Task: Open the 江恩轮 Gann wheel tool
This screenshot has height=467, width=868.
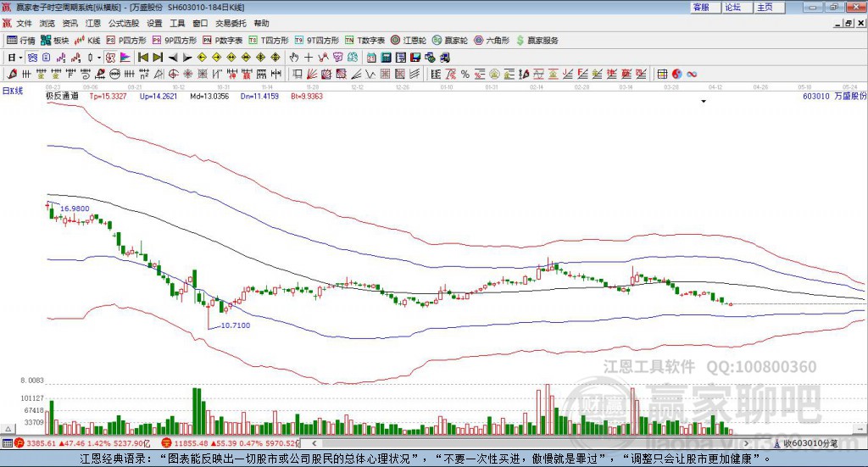Action: click(x=409, y=40)
